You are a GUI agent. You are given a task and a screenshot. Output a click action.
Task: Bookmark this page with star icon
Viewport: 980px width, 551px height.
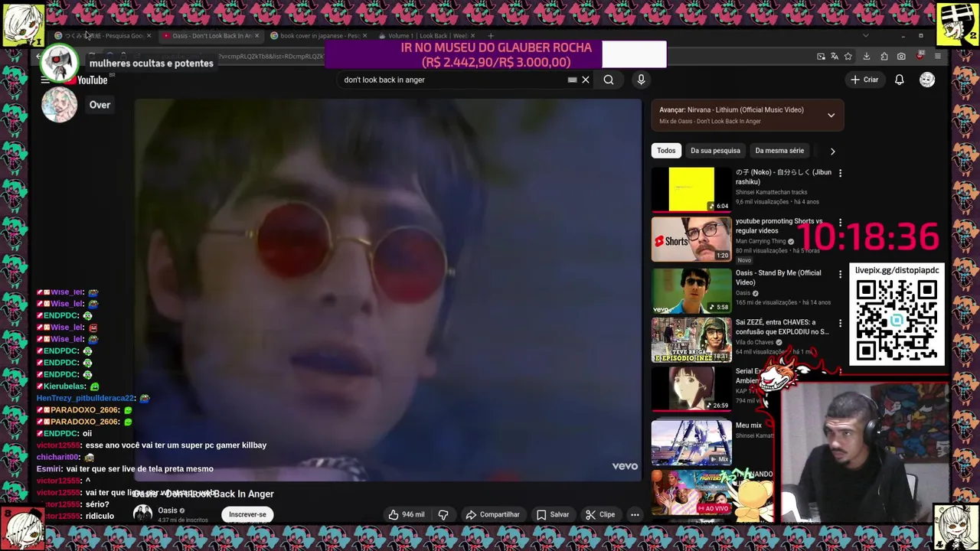848,57
